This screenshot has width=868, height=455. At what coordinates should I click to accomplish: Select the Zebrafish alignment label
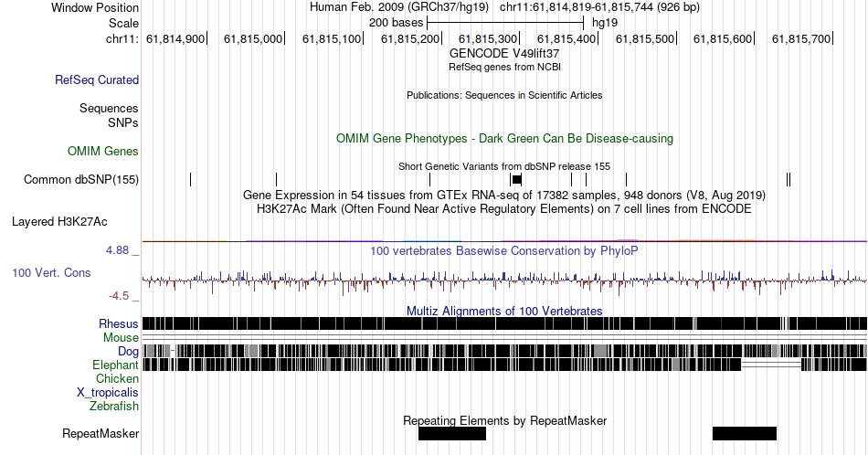114,407
